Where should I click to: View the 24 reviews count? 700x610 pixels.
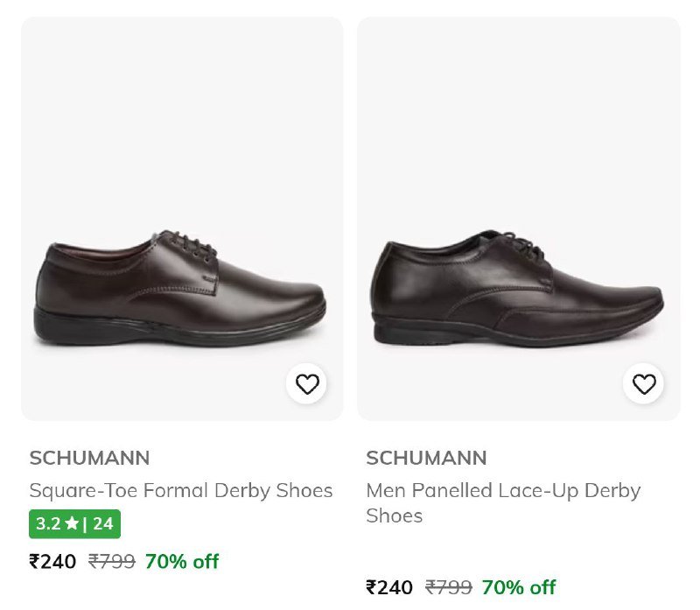tap(103, 524)
